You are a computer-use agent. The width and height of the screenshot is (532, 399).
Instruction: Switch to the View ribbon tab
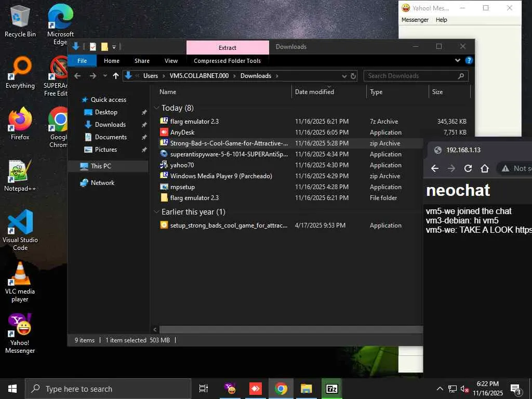pyautogui.click(x=171, y=61)
